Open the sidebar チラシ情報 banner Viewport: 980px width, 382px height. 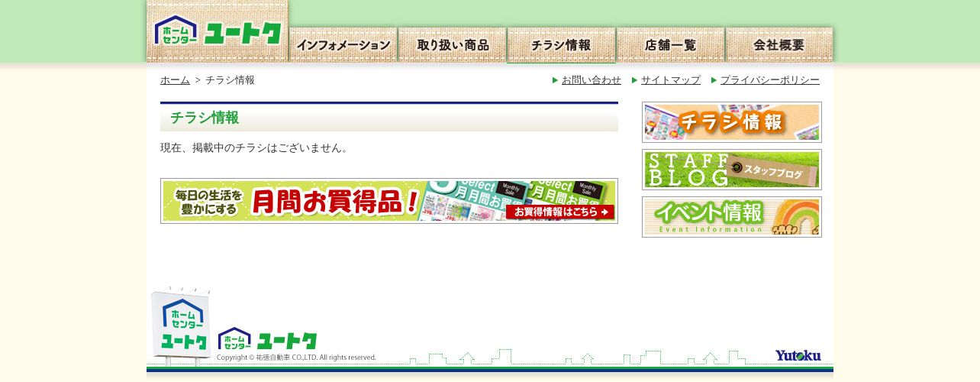732,122
